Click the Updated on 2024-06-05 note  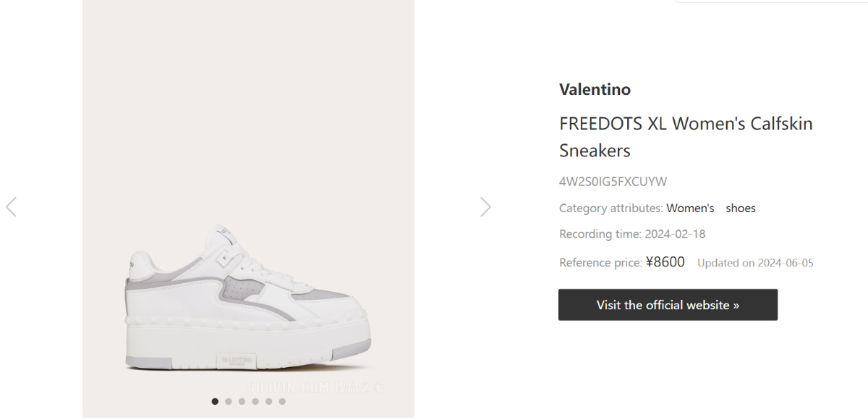click(x=755, y=263)
